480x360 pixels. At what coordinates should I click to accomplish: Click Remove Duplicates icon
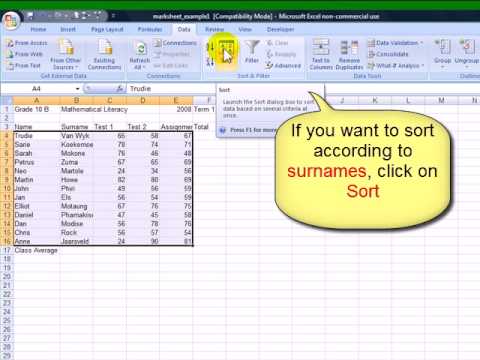[349, 54]
